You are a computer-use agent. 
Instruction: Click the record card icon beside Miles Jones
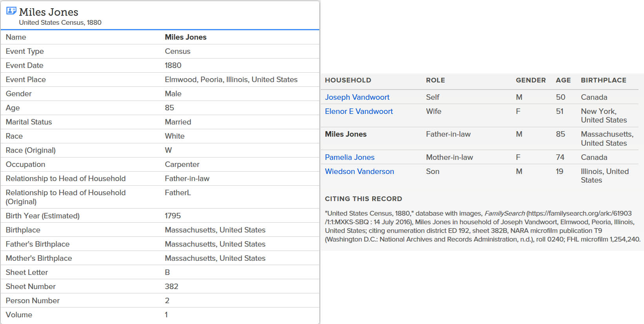point(11,11)
